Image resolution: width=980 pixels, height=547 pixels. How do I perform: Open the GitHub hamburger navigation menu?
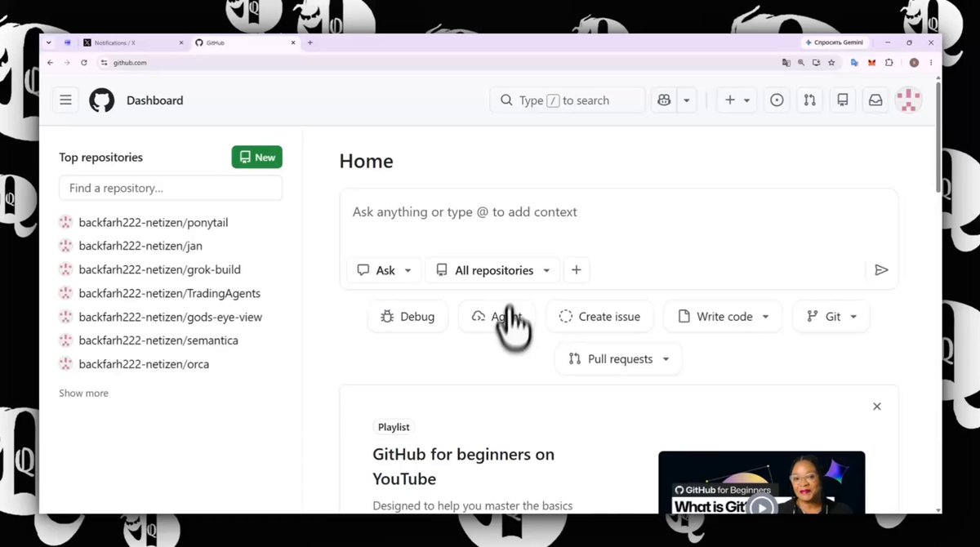click(x=66, y=100)
